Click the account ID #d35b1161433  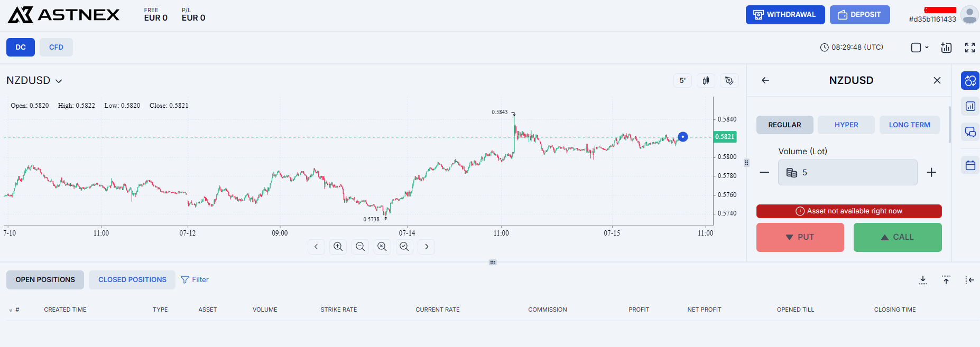pyautogui.click(x=932, y=20)
